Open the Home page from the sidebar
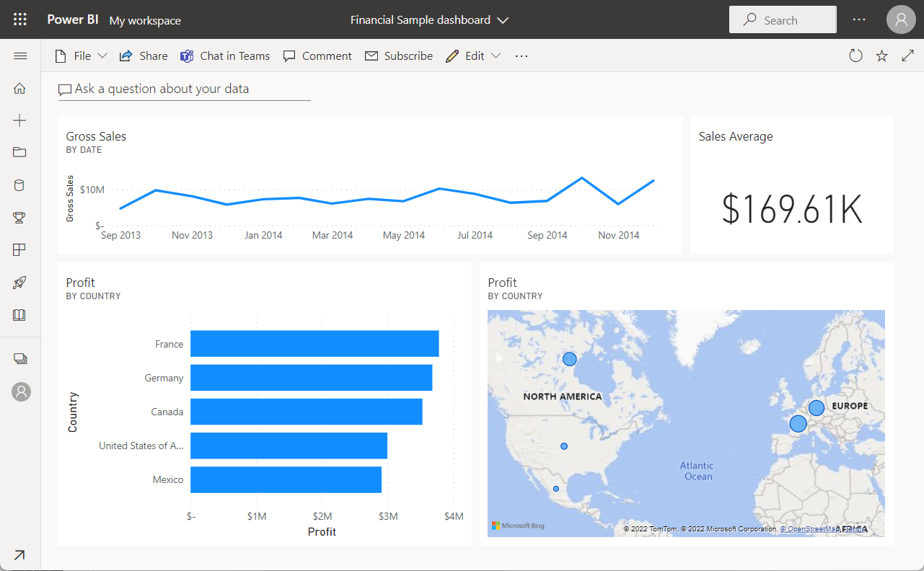The height and width of the screenshot is (571, 924). pos(19,88)
